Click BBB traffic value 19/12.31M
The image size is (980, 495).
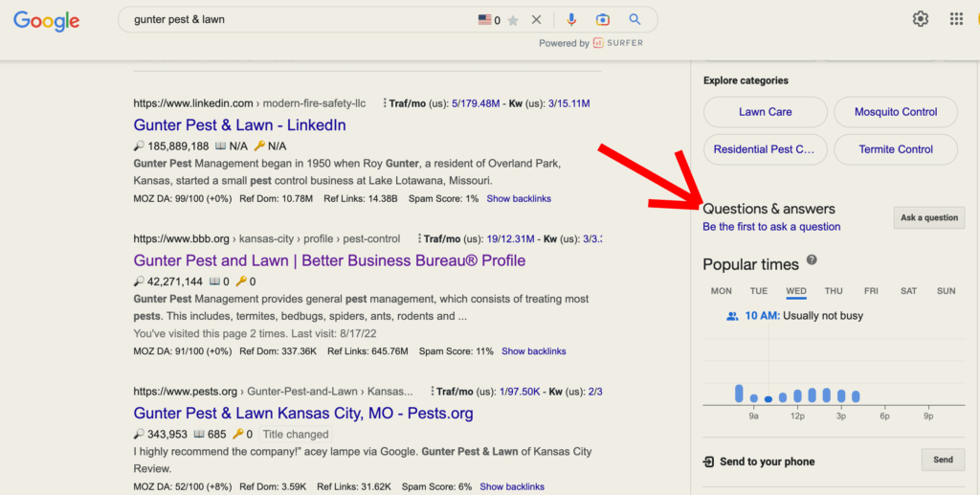click(x=511, y=238)
